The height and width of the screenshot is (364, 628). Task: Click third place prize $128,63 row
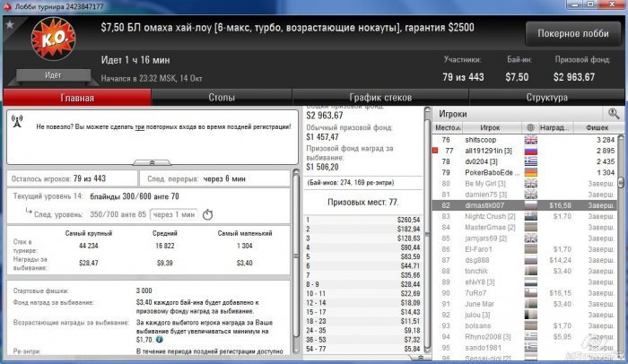362,238
